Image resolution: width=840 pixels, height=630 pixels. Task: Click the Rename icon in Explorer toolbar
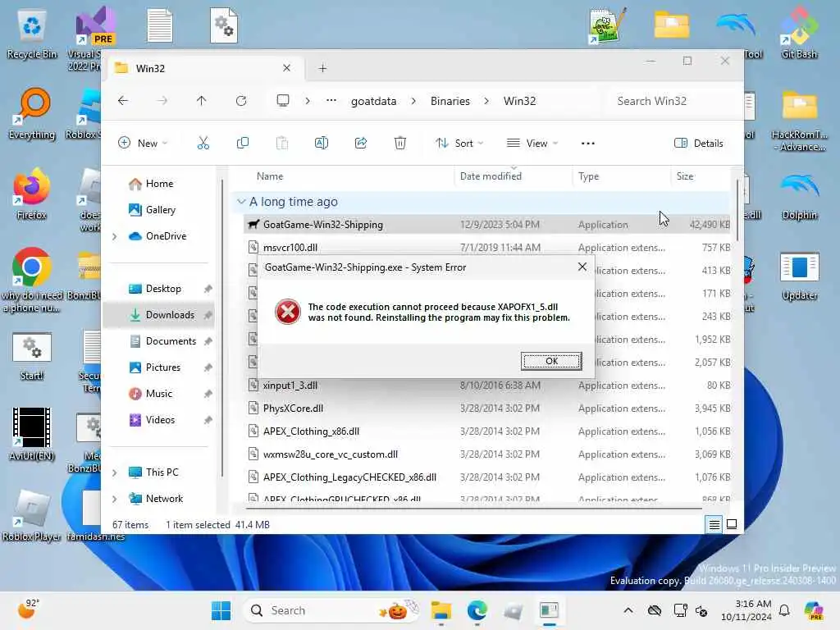point(322,143)
